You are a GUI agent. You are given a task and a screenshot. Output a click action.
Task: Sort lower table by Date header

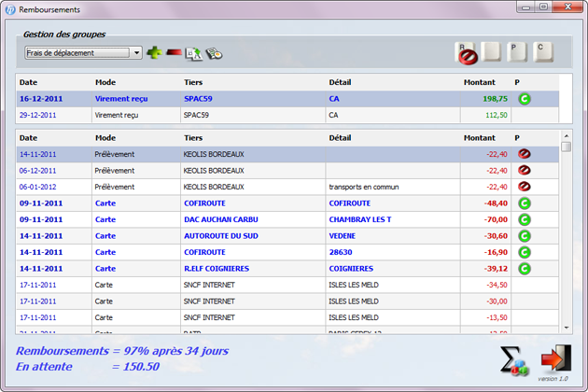[28, 138]
